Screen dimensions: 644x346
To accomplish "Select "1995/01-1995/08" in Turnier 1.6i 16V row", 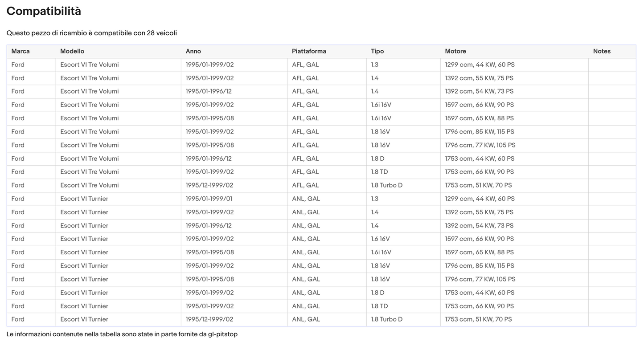I will tap(210, 252).
